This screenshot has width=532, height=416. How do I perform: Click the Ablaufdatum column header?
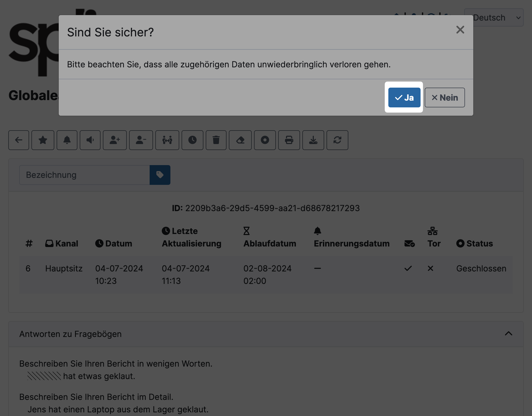(x=270, y=237)
